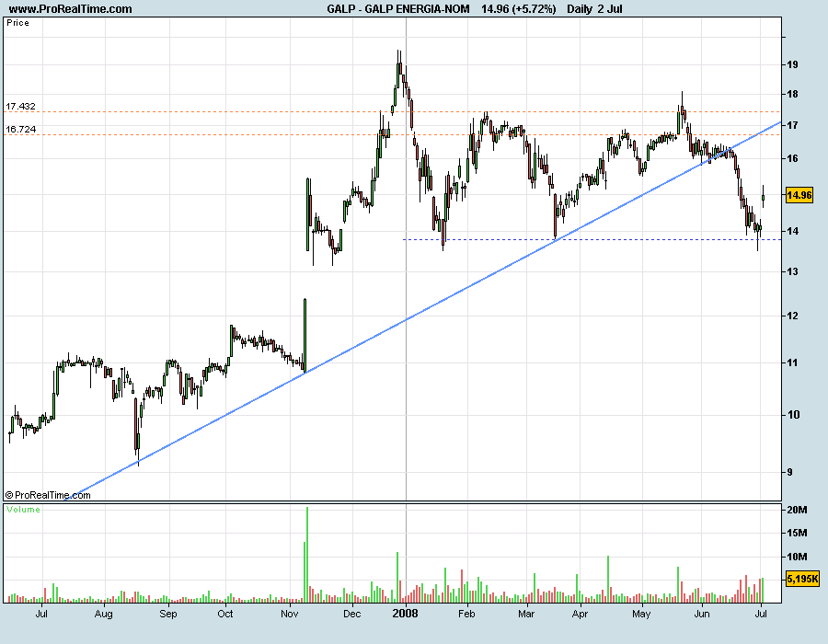Click the Dec month label
This screenshot has width=828, height=644.
coord(351,614)
